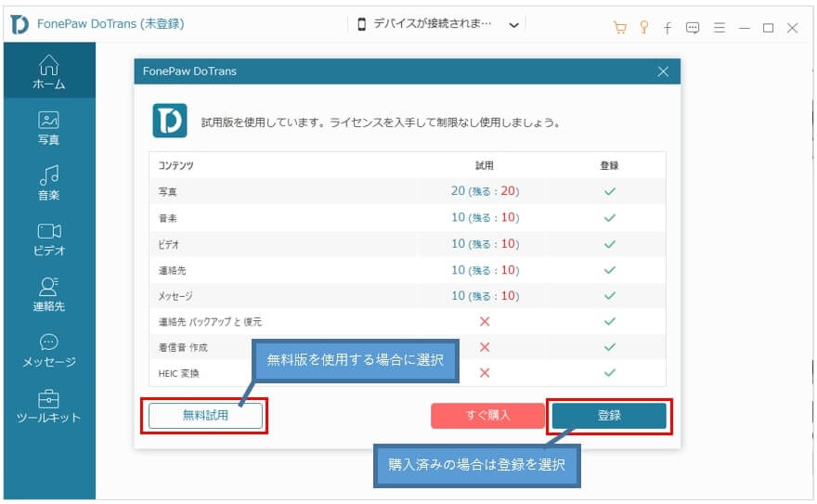817x504 pixels.
Task: Switch to the メッセージ messages section
Action: coord(49,350)
